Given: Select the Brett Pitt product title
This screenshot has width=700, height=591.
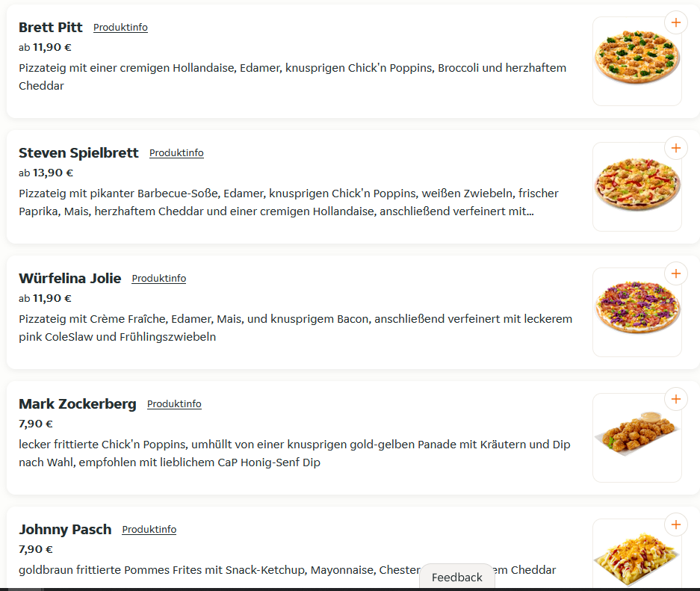Looking at the screenshot, I should pyautogui.click(x=51, y=27).
